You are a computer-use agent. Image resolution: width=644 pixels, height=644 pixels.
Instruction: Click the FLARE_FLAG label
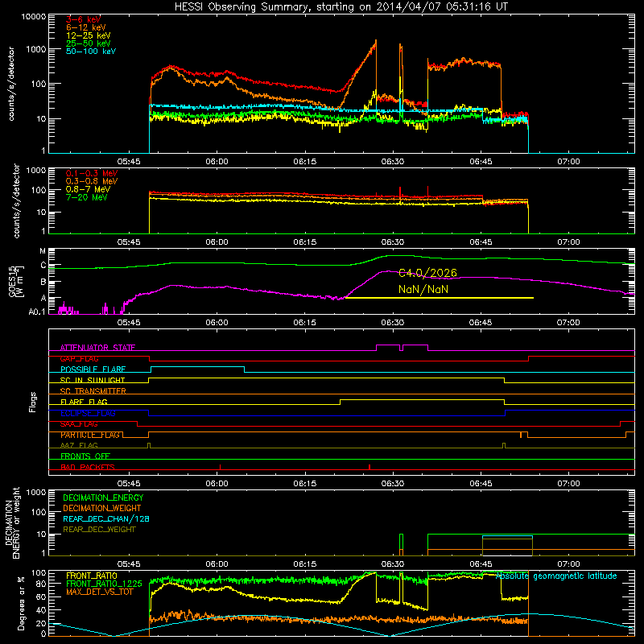(x=84, y=402)
